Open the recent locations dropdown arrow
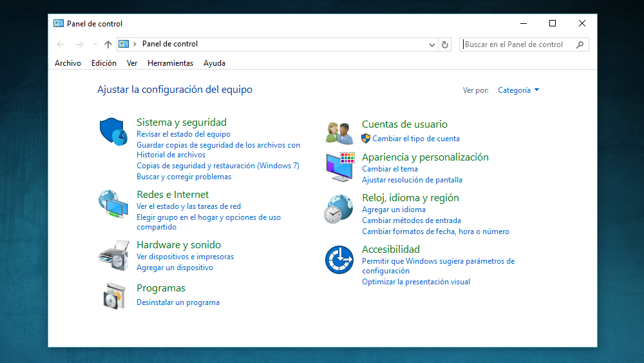The image size is (644, 363). tap(95, 44)
